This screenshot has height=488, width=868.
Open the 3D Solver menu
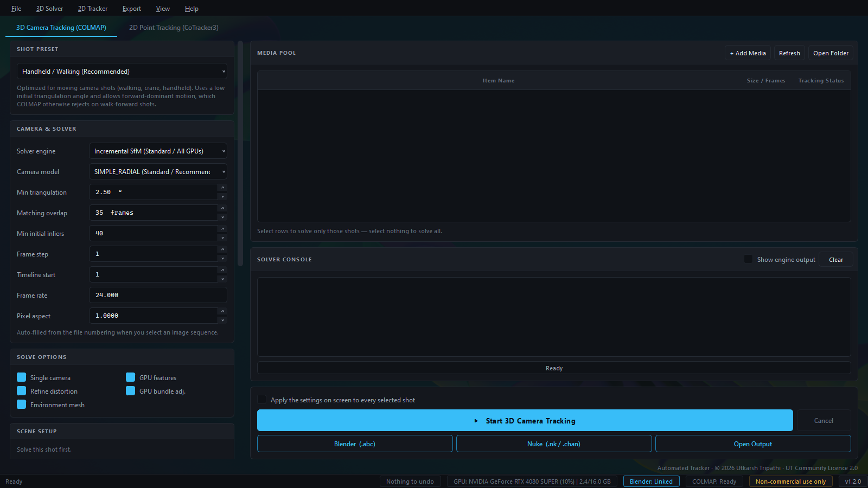(x=49, y=9)
